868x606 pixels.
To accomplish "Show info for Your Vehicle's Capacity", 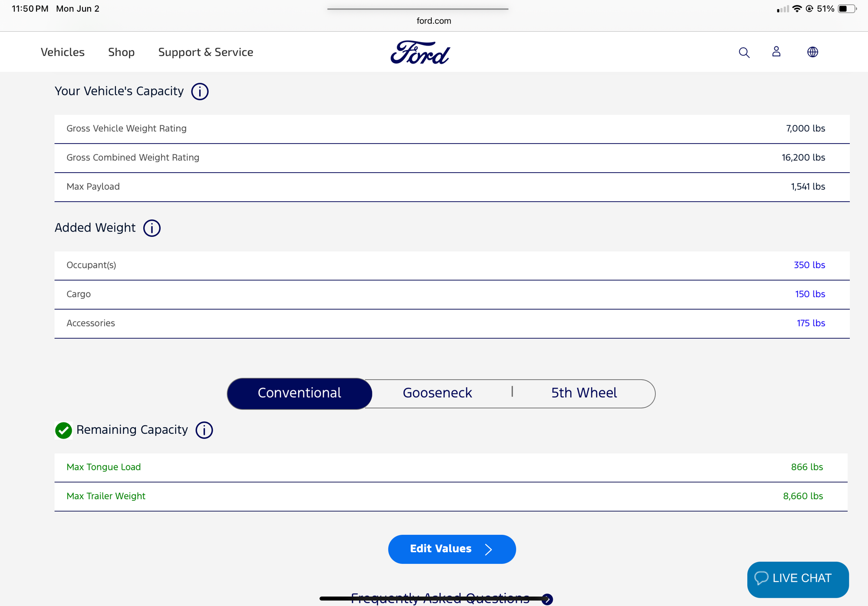I will tap(200, 92).
